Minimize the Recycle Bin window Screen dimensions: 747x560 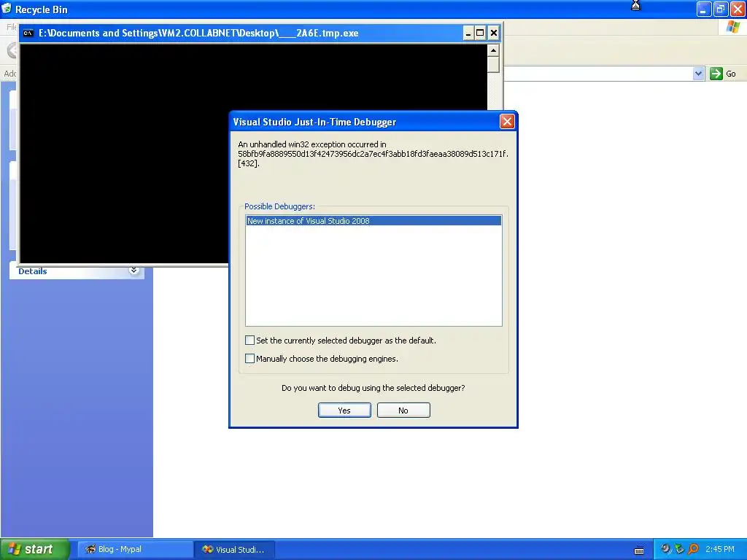pyautogui.click(x=704, y=9)
